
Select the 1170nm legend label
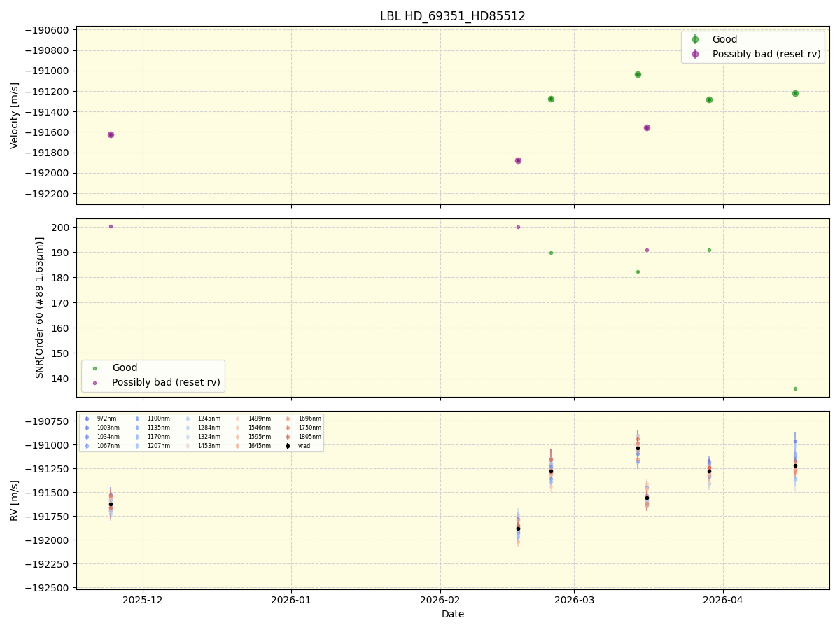click(x=158, y=437)
